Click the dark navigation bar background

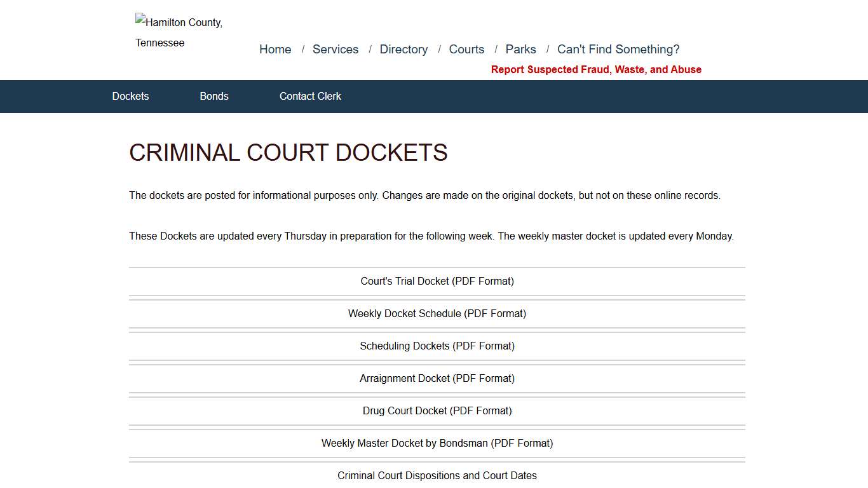572,96
